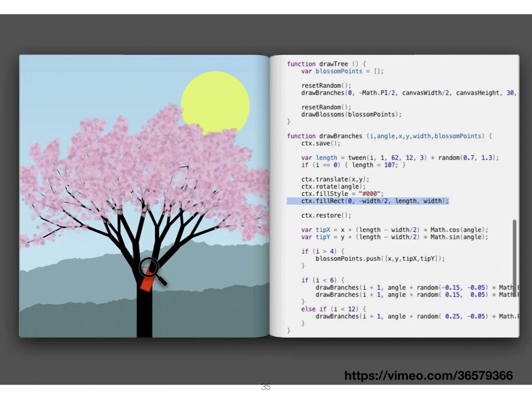Click the red highlighted branch segment
This screenshot has width=532, height=399.
tap(147, 282)
